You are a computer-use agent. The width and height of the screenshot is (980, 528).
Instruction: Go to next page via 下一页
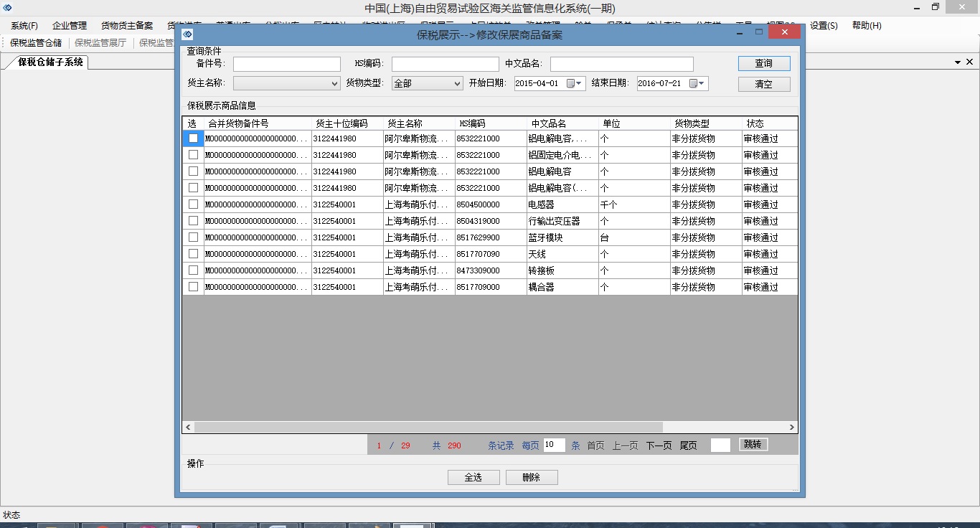tap(659, 445)
